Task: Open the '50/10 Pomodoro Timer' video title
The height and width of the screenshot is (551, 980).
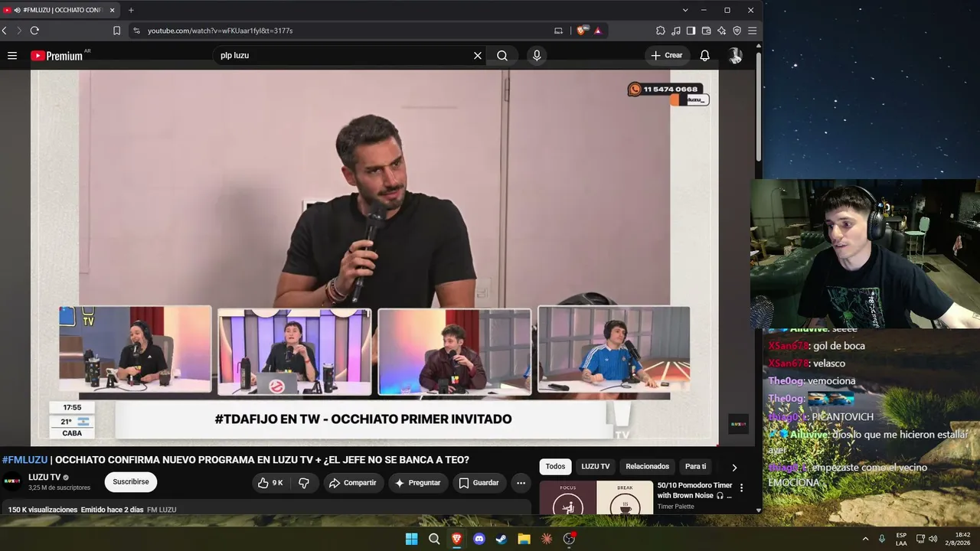Action: (694, 490)
